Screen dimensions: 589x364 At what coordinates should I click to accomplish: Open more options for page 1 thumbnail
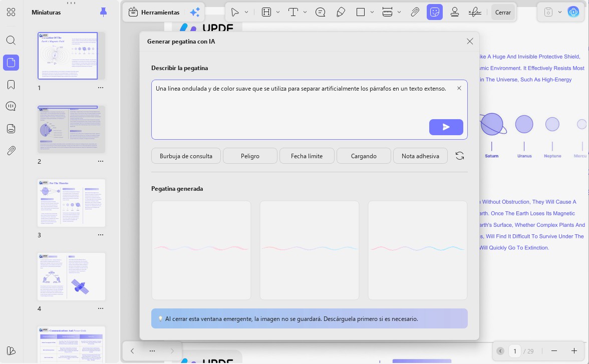click(101, 88)
